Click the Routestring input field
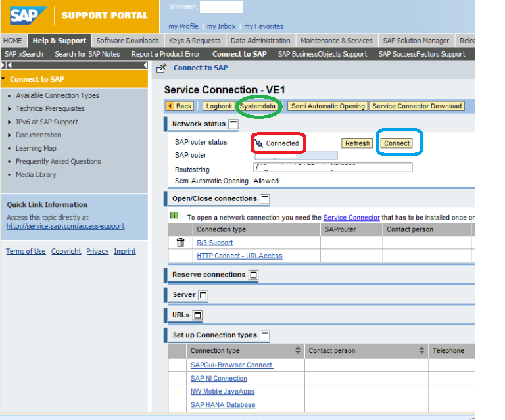 click(333, 168)
